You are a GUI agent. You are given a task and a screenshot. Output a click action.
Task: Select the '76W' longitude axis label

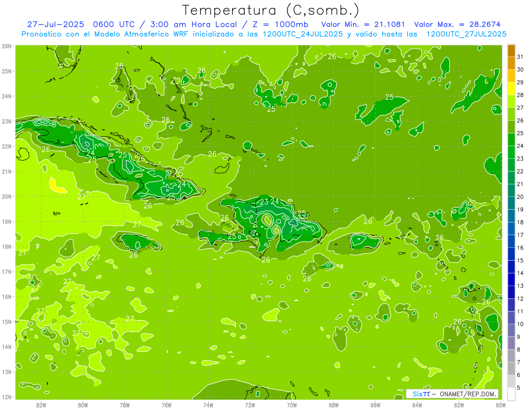click(167, 405)
